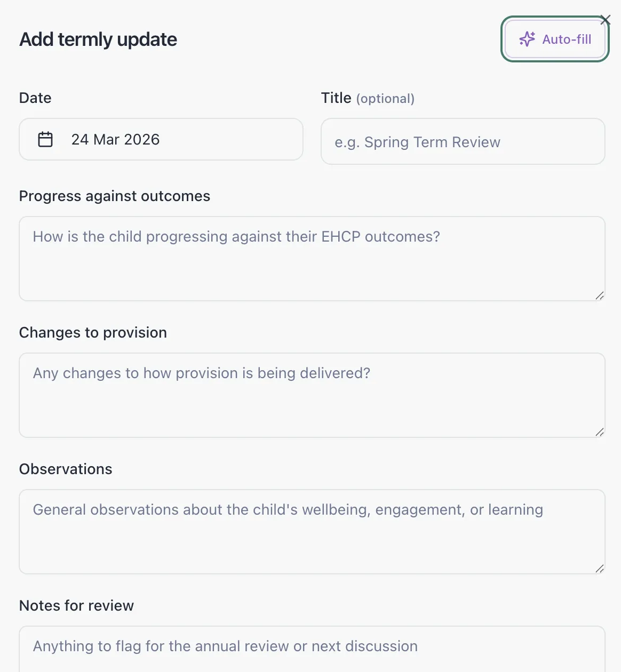The image size is (621, 672).
Task: Grab resize handle of Progress against outcomes box
Action: click(x=600, y=295)
